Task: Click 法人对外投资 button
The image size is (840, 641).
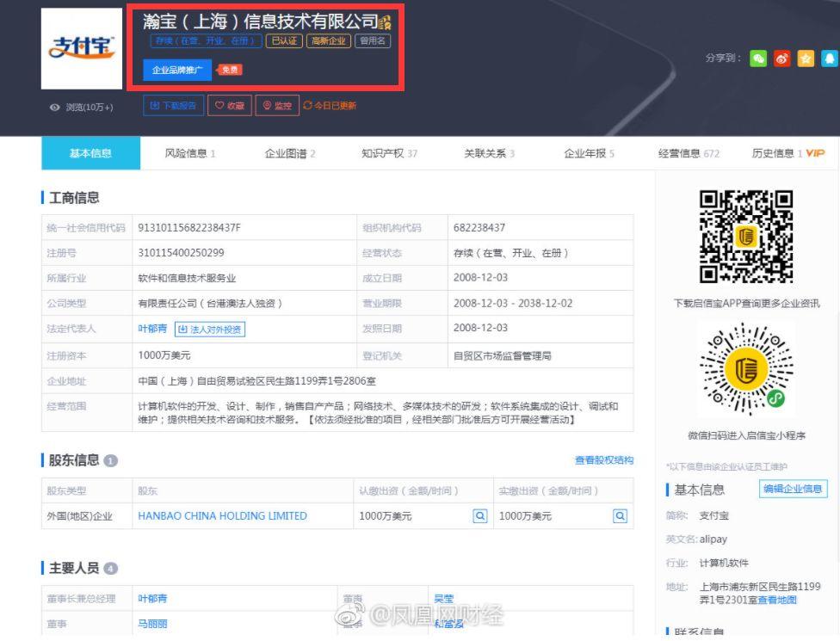Action: 210,330
